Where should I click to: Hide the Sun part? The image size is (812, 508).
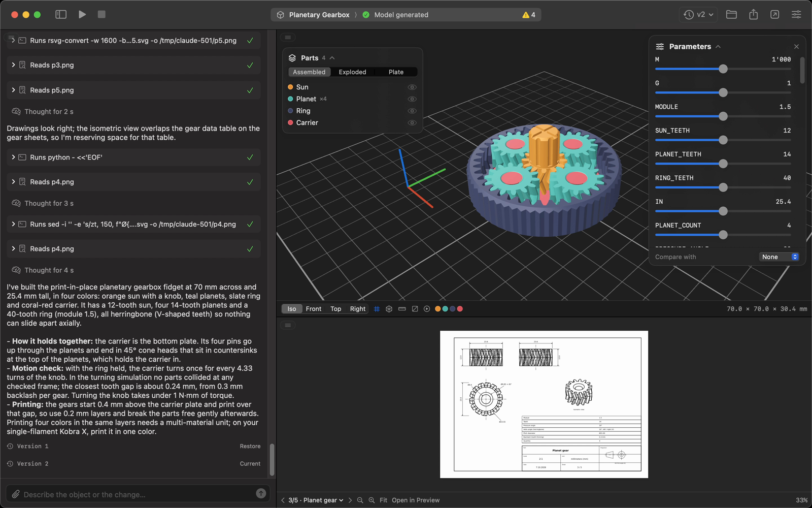click(x=412, y=87)
